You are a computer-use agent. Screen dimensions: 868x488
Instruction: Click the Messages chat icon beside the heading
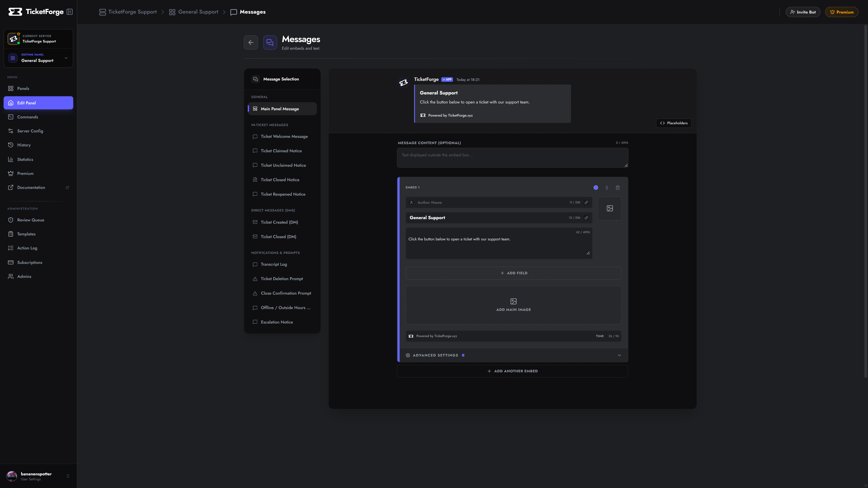(x=270, y=42)
